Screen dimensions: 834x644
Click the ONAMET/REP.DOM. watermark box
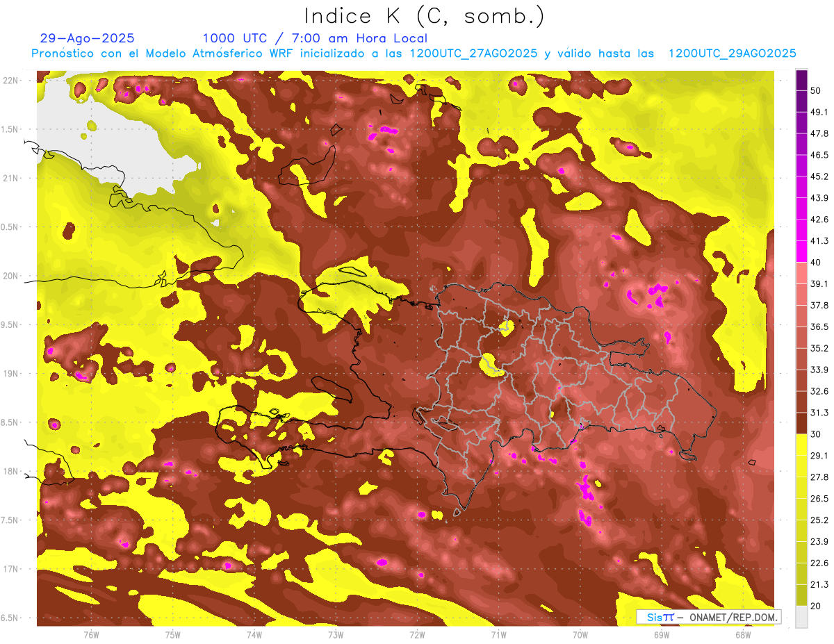[708, 617]
